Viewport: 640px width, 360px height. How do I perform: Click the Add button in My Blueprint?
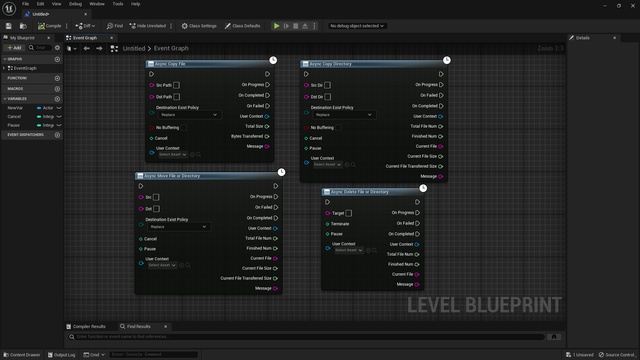coord(14,48)
